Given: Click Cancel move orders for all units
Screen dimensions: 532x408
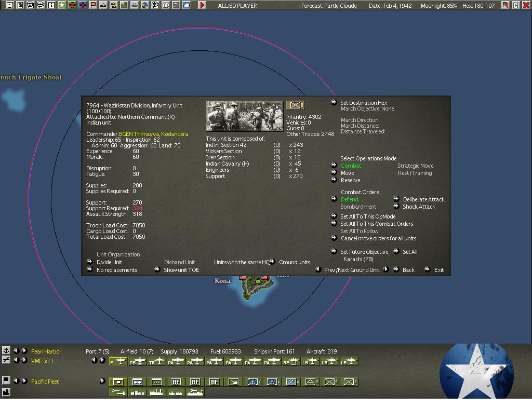Looking at the screenshot, I should [x=378, y=238].
